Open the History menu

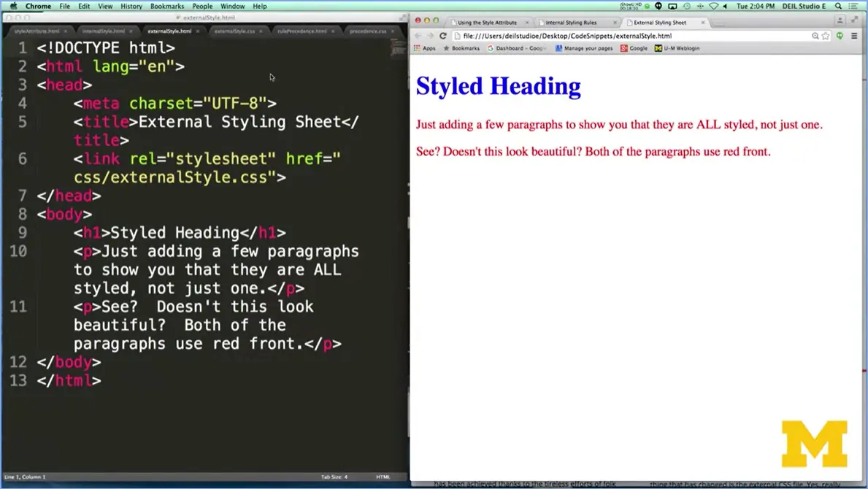(x=131, y=6)
